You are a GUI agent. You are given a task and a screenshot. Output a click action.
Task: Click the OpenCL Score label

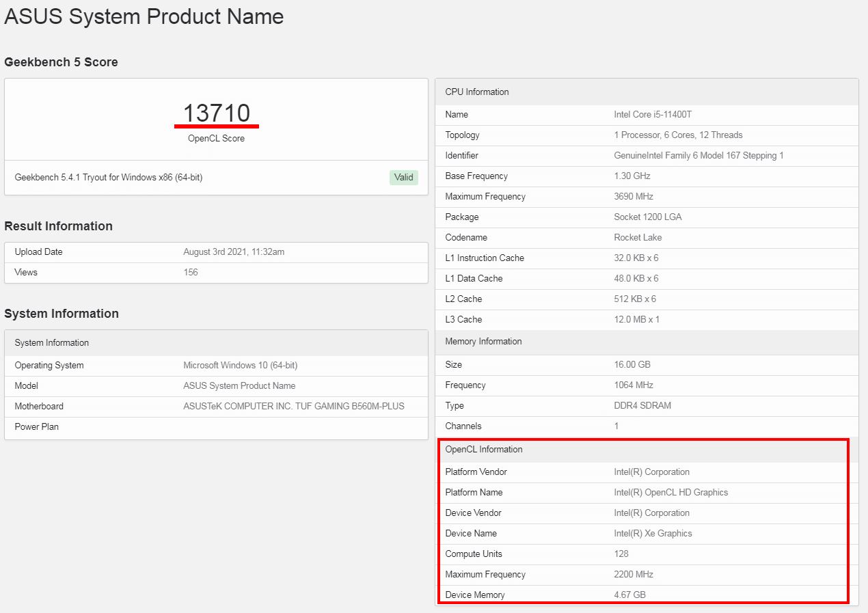point(216,138)
